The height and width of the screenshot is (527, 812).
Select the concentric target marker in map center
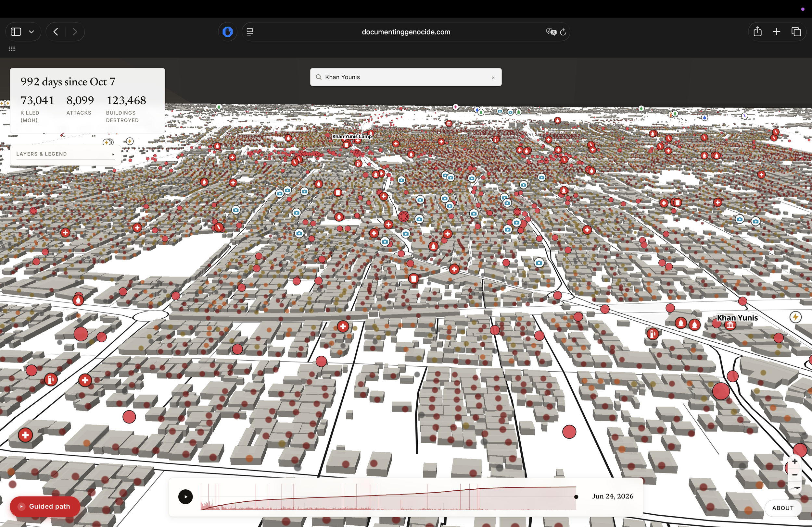coord(404,216)
